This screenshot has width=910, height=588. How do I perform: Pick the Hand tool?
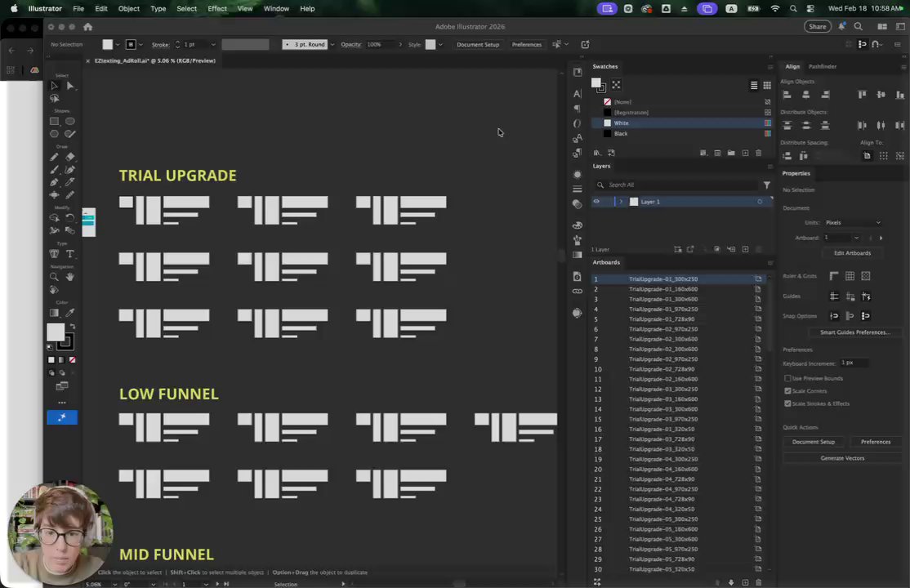[x=70, y=277]
